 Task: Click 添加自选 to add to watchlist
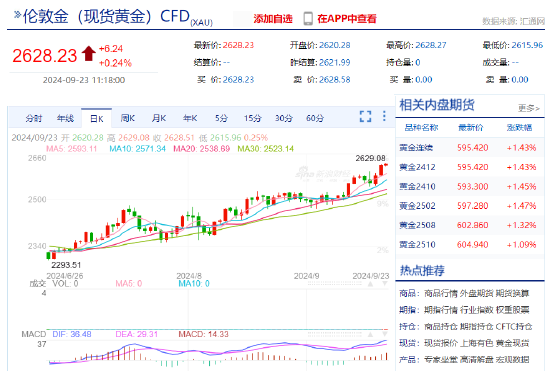[x=273, y=19]
